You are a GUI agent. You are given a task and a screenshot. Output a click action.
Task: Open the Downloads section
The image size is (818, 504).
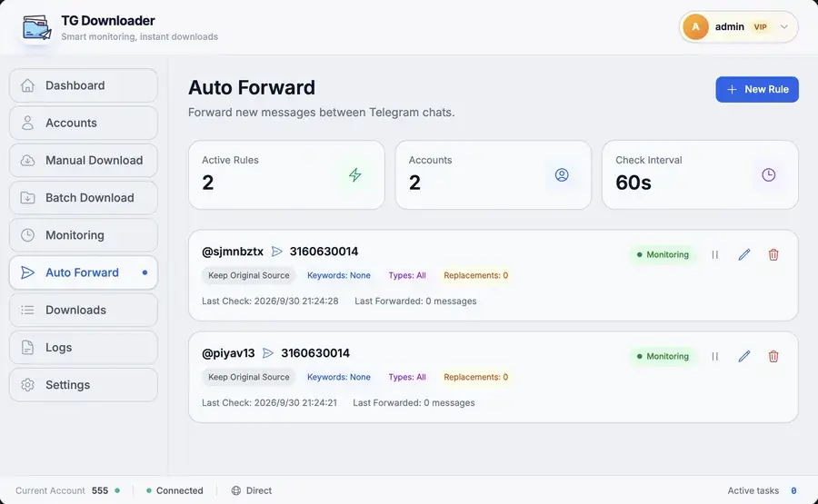[84, 310]
